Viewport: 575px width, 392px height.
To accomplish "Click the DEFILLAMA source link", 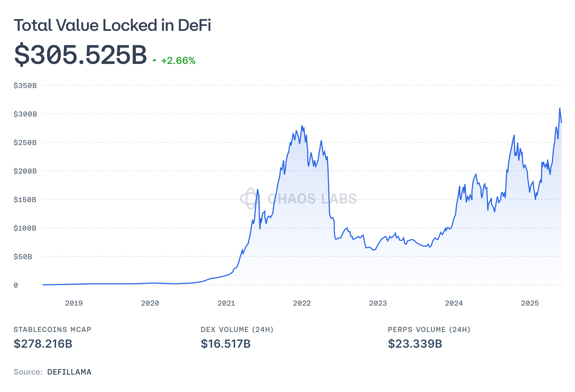I will coord(69,372).
